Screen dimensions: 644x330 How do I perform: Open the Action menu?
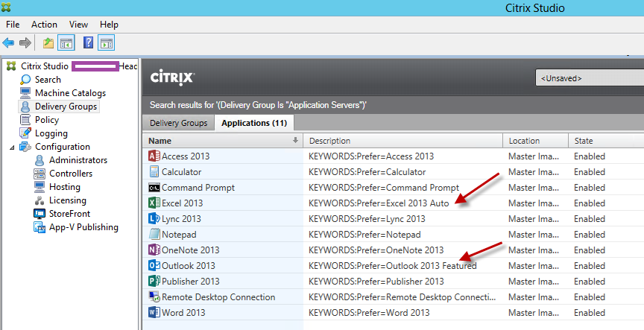tap(45, 25)
